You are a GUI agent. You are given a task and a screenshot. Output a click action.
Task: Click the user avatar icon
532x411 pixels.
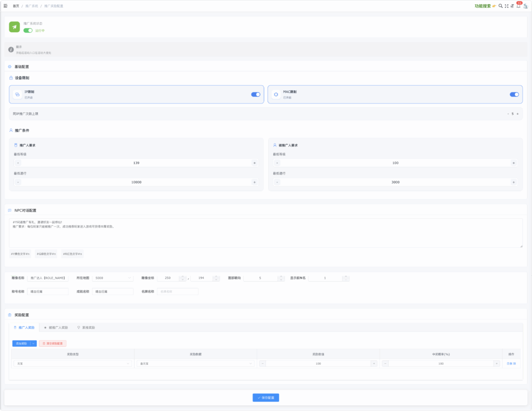pos(525,6)
